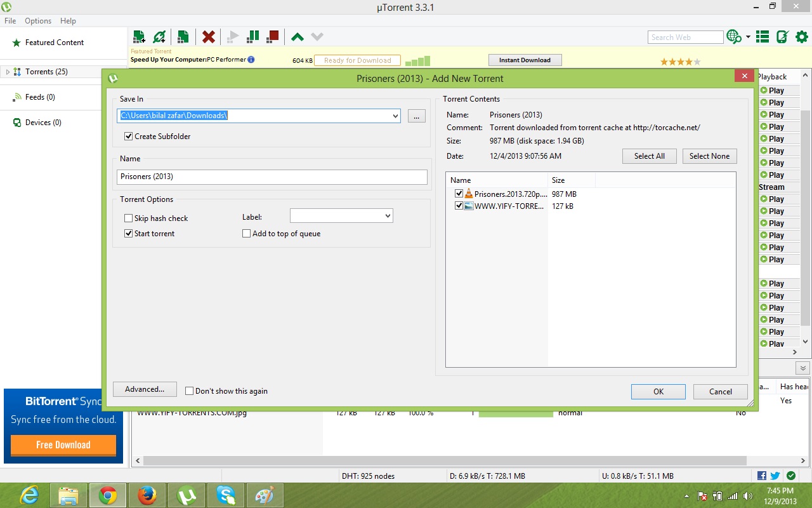Click the Stop torrent red square icon
This screenshot has height=508, width=812.
coord(273,36)
